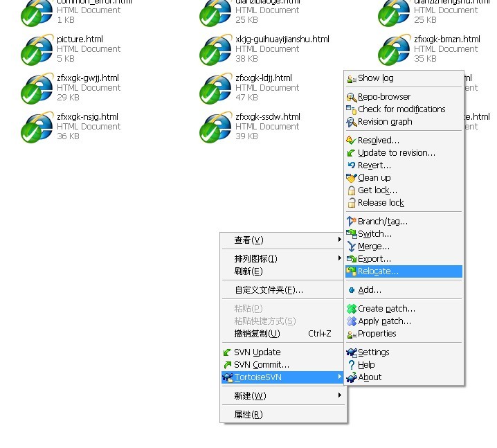497x448 pixels.
Task: Select Relocate... in the TortoiseSVN submenu
Action: tap(404, 271)
